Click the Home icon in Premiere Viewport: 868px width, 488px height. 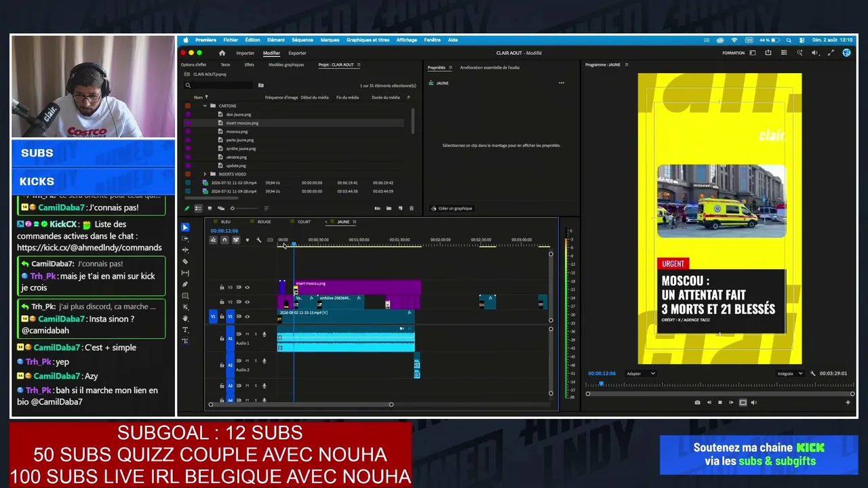click(x=222, y=53)
